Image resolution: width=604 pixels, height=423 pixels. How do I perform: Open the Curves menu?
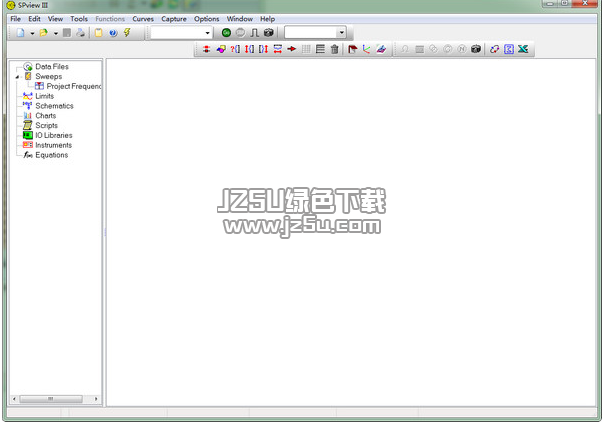pos(143,19)
